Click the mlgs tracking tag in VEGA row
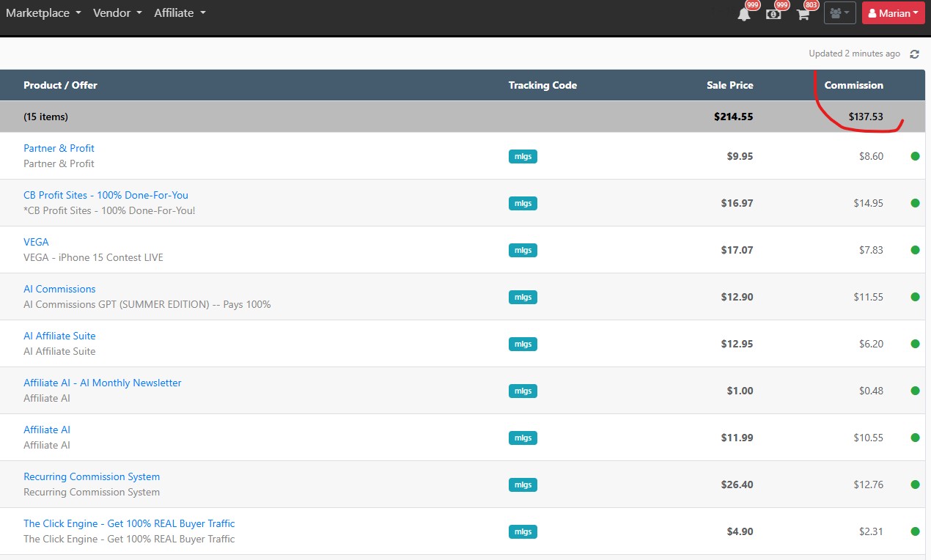The image size is (931, 560). [x=523, y=250]
